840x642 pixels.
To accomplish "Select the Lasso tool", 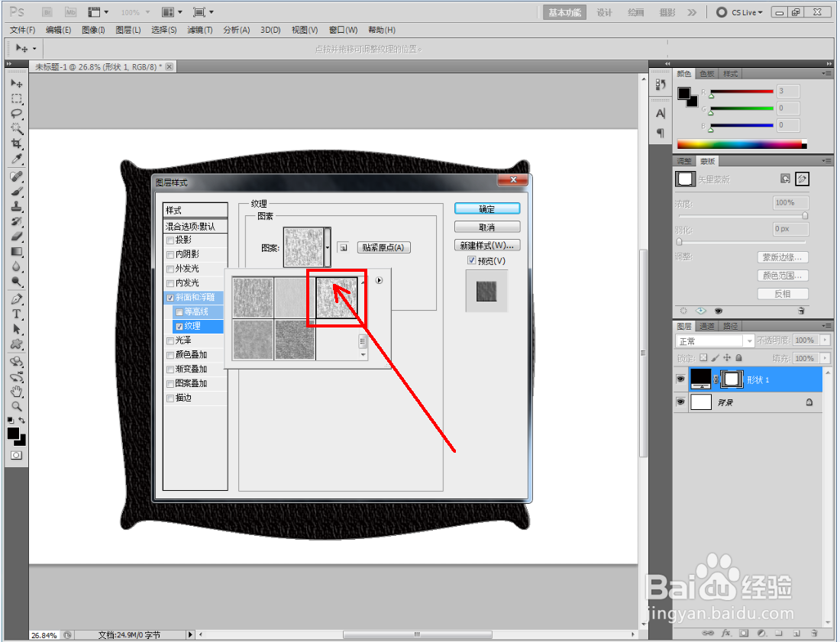I will pos(17,114).
